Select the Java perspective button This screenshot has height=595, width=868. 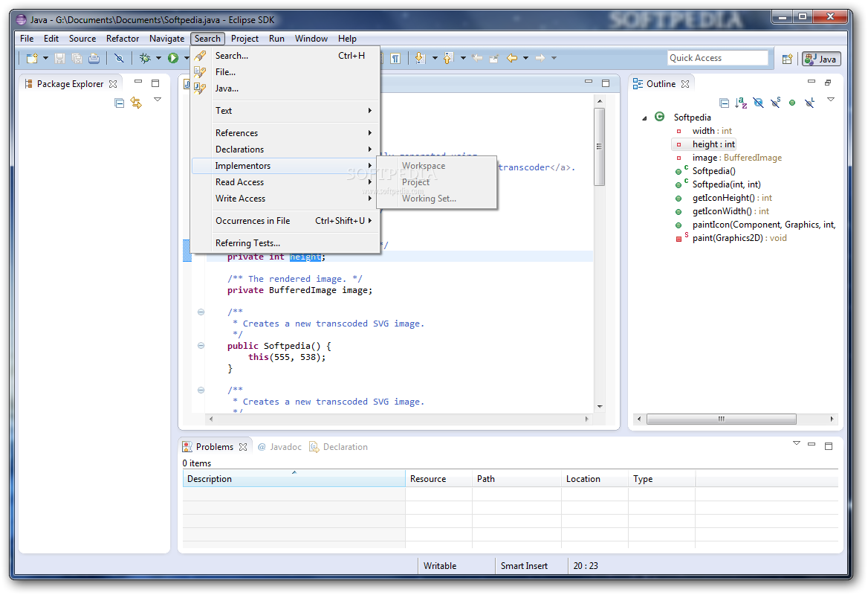pos(821,59)
